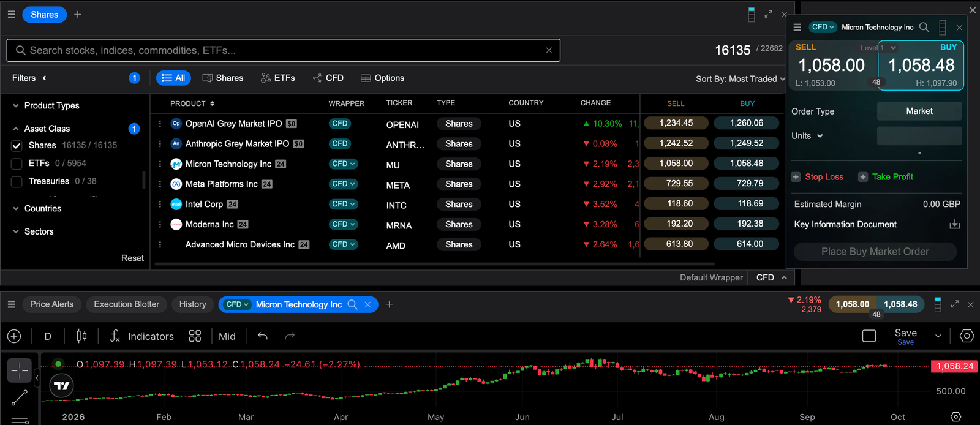Click the search icon in Micron chart tab
Image resolution: width=980 pixels, height=425 pixels.
[352, 304]
